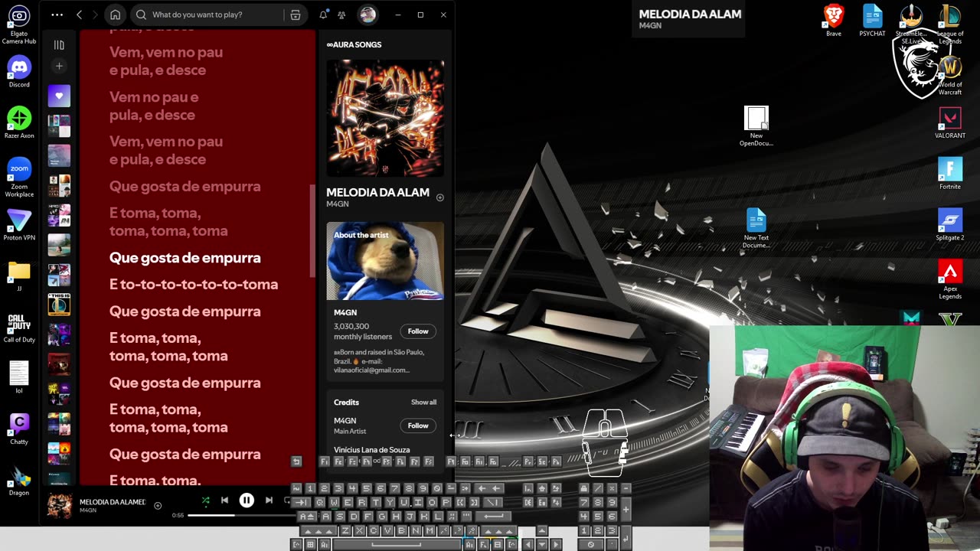
Task: Click the plus Create button in the sidebar
Action: 59,67
